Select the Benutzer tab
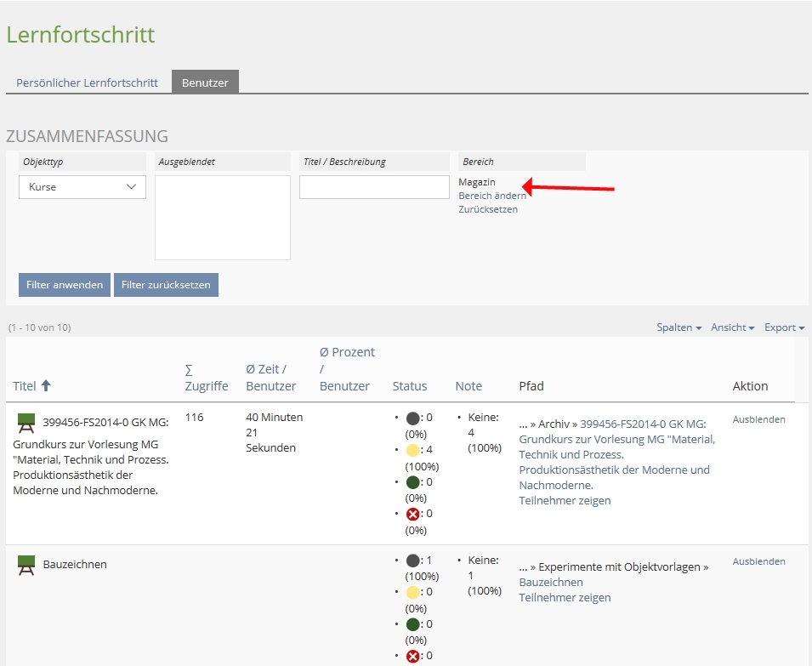 click(x=205, y=83)
